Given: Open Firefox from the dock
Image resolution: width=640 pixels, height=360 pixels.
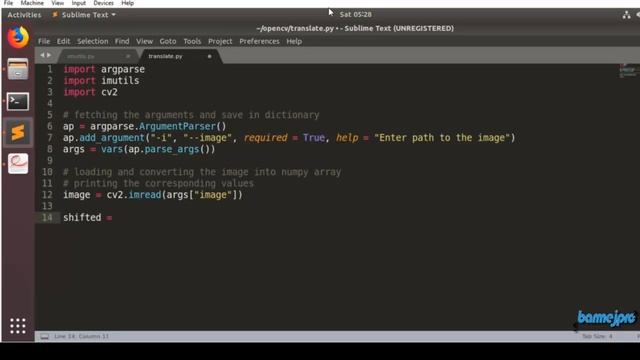Looking at the screenshot, I should click(x=18, y=37).
